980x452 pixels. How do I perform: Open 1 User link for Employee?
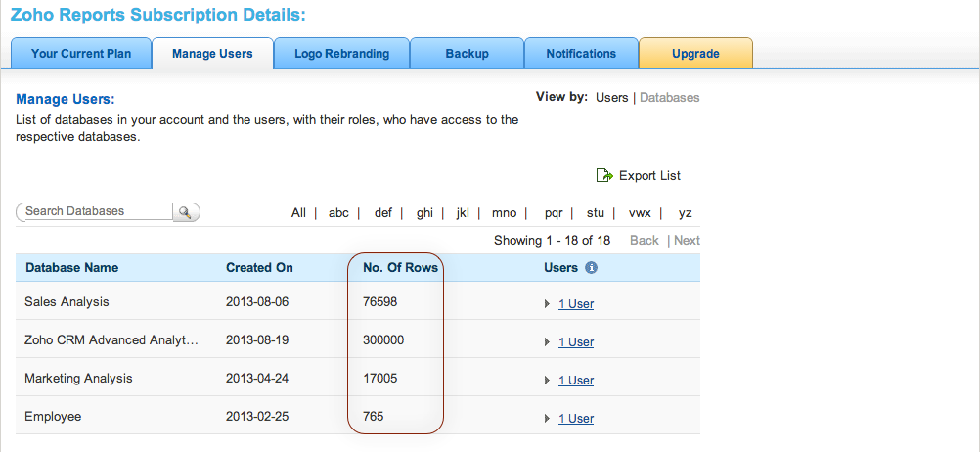point(576,418)
